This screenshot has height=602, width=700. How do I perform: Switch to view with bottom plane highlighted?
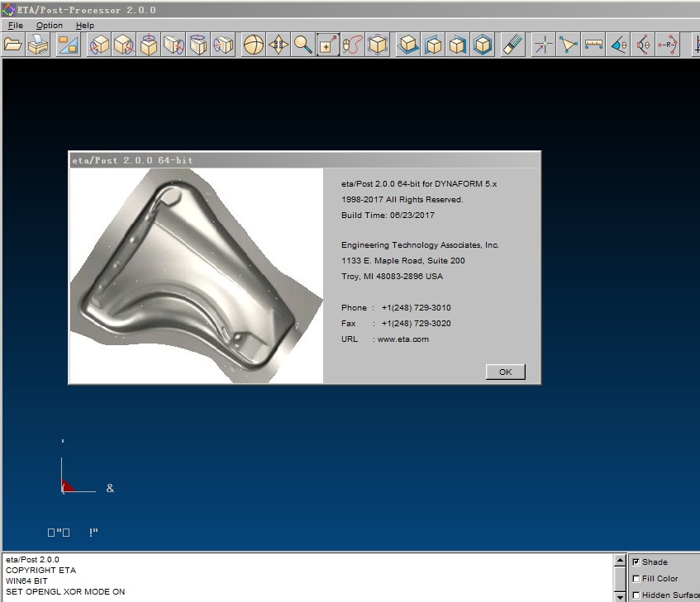[x=408, y=45]
